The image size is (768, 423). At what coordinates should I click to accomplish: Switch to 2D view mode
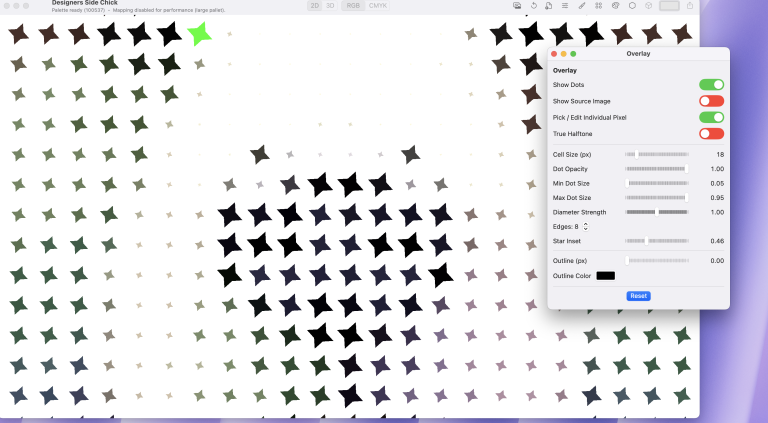point(315,6)
